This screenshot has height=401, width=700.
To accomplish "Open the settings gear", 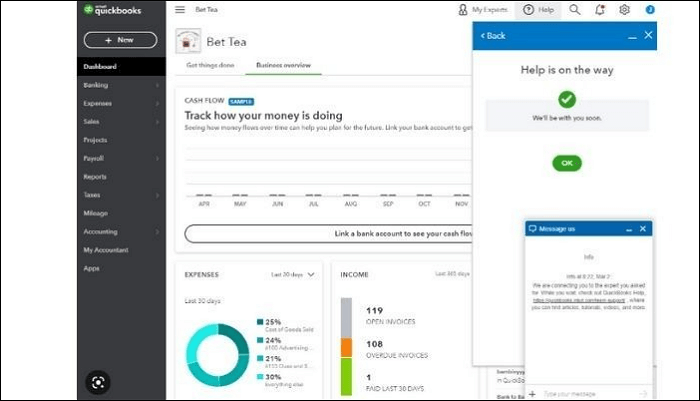I will click(624, 9).
